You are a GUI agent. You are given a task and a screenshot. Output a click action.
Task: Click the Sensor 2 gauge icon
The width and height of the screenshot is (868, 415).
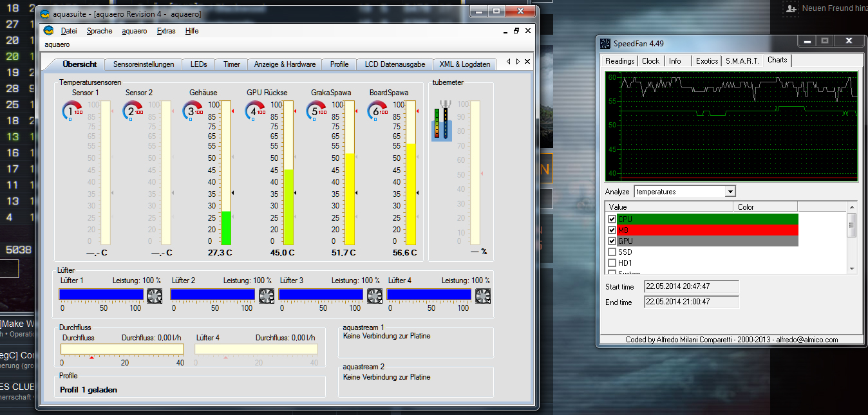pos(133,111)
